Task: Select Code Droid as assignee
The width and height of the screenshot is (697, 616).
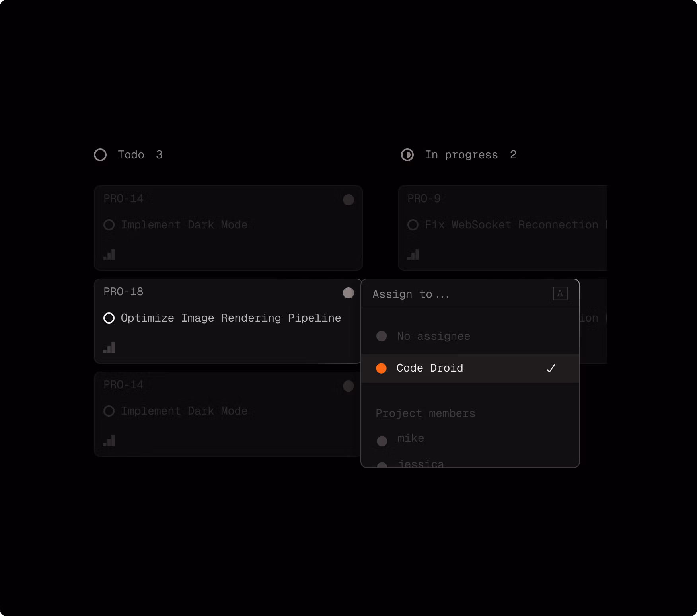Action: 470,368
